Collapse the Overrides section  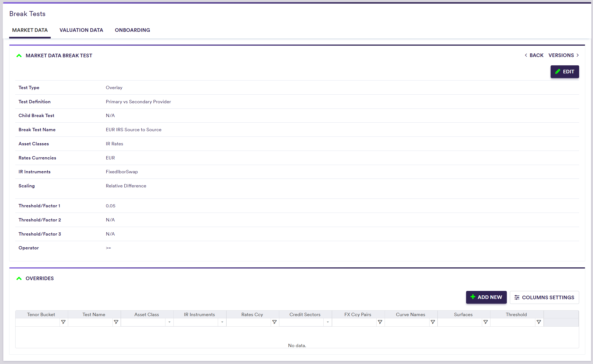(19, 278)
